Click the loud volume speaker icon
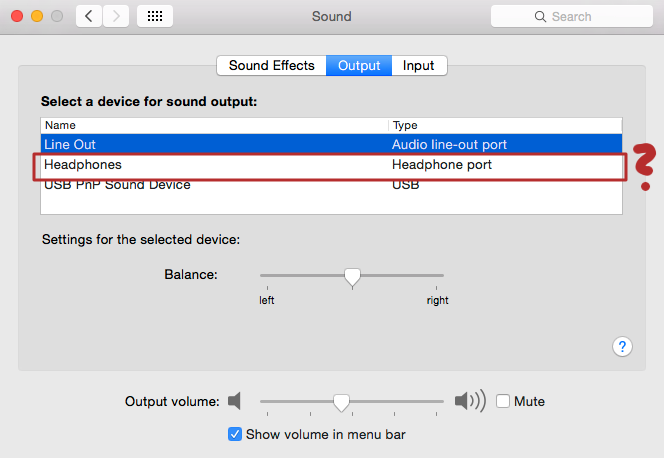This screenshot has height=458, width=664. pyautogui.click(x=469, y=401)
